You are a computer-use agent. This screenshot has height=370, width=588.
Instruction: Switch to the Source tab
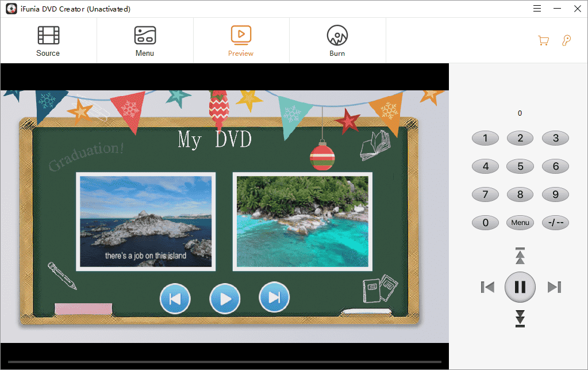[x=48, y=40]
